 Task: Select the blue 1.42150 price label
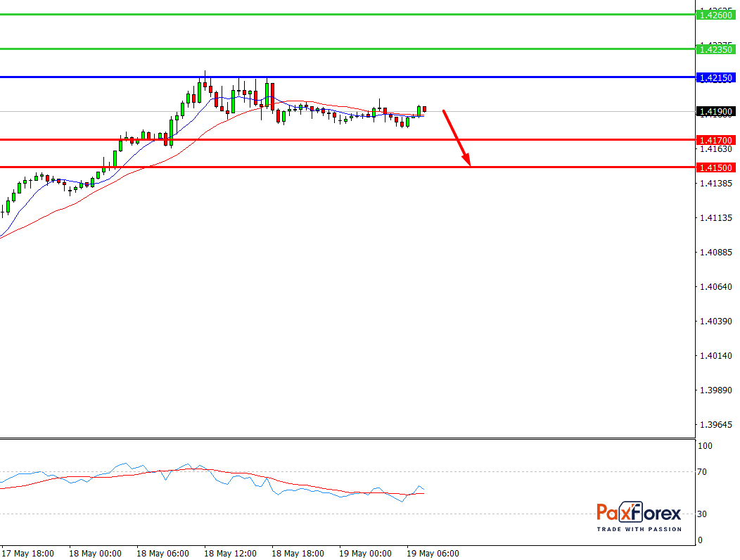coord(716,77)
